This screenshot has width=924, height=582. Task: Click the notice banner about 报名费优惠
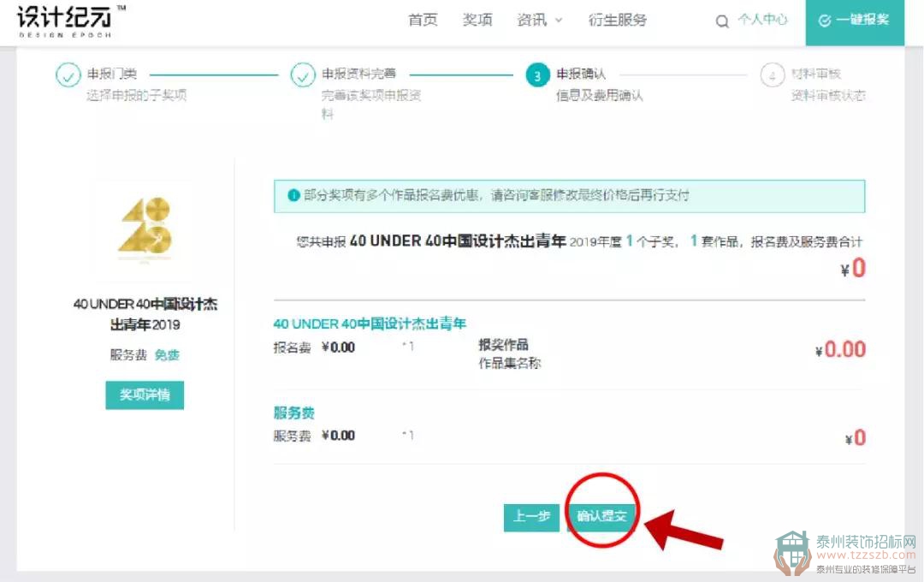569,196
